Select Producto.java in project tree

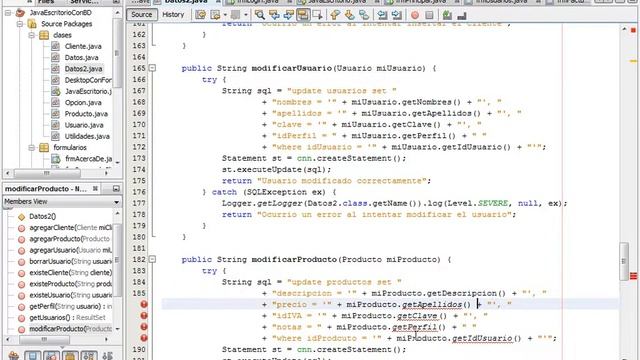[x=86, y=114]
